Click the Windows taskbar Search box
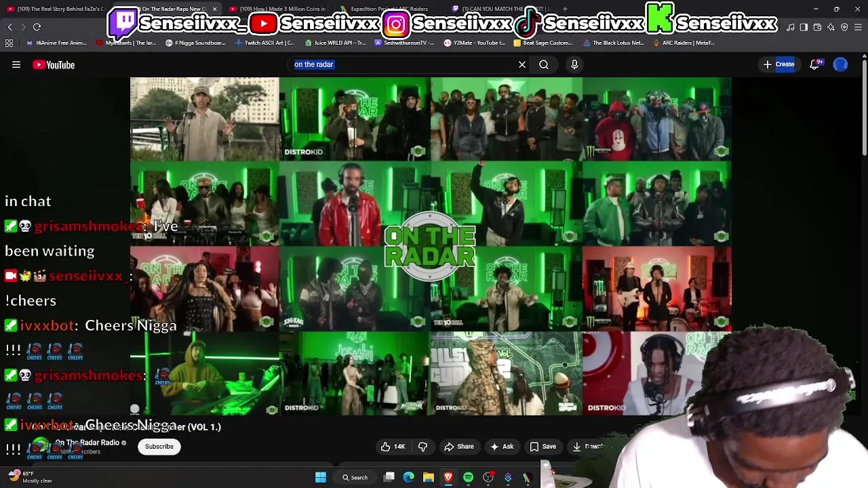 click(x=355, y=478)
